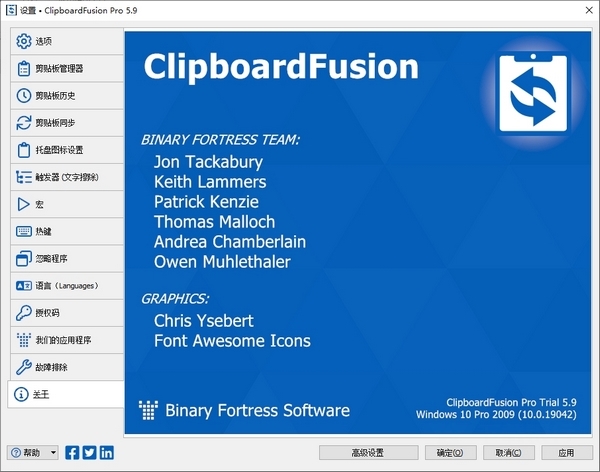
Task: Click ClipboardFusion Pro Trial 5.9 version text
Action: [x=511, y=402]
